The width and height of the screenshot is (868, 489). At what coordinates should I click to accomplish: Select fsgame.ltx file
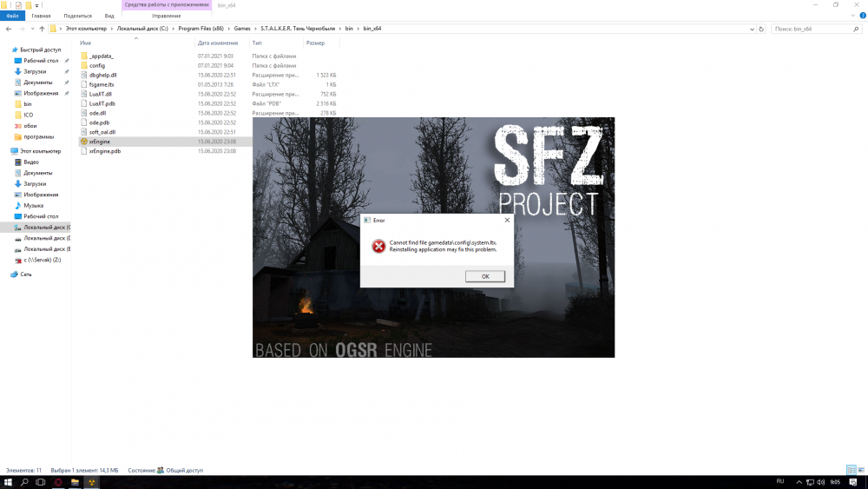tap(102, 85)
